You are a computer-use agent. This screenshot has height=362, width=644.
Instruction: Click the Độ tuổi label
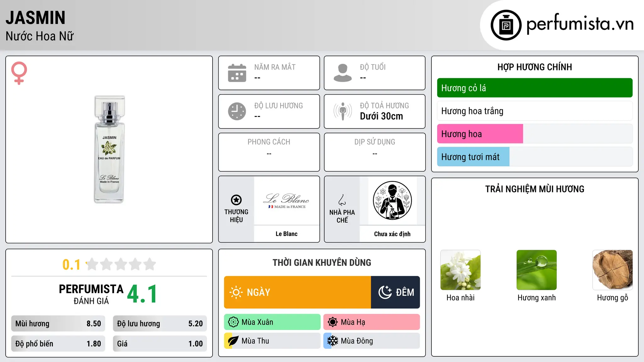coord(373,67)
